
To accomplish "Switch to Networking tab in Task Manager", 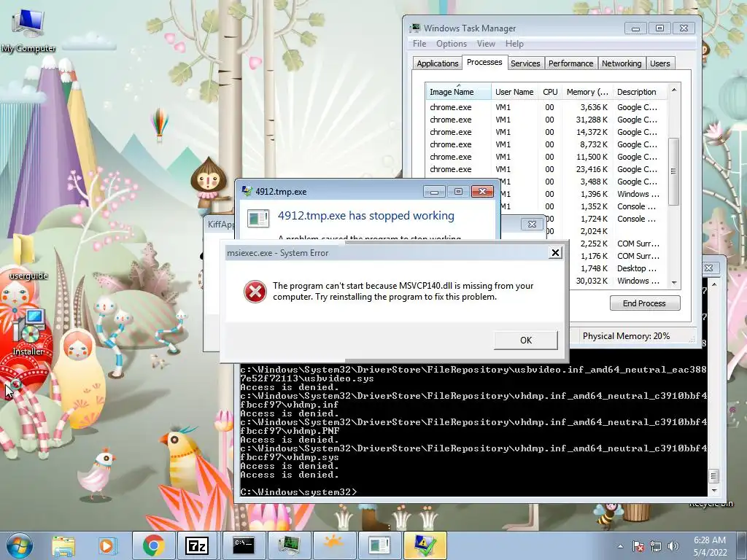I will pos(622,63).
